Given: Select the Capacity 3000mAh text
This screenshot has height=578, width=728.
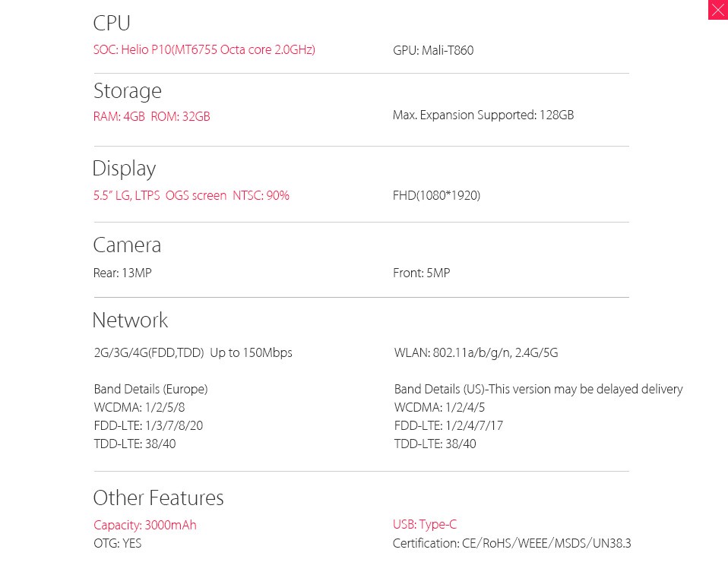Looking at the screenshot, I should [x=145, y=525].
